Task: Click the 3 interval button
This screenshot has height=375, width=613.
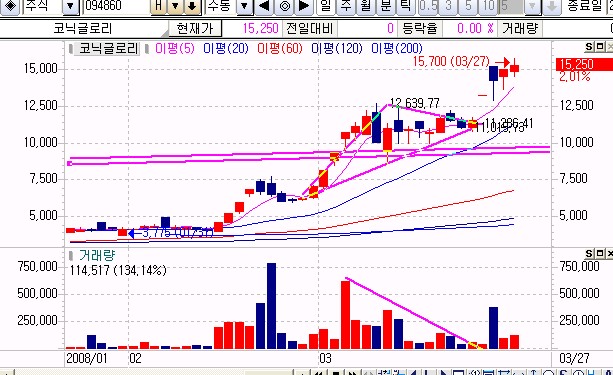Action: tap(448, 6)
